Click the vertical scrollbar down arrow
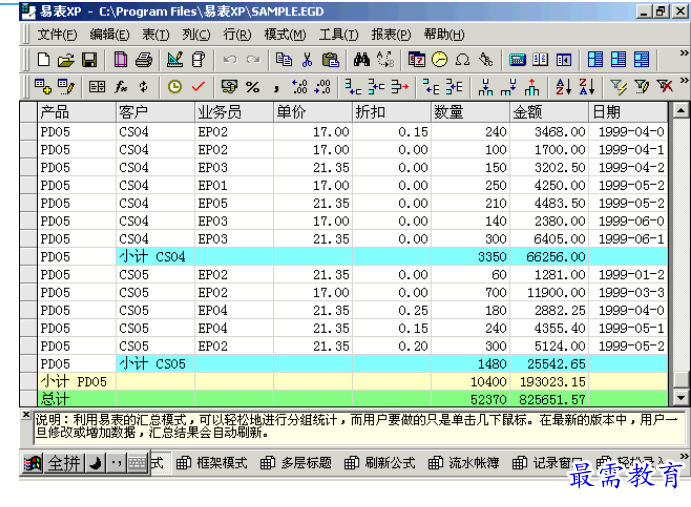Viewport: 691px width, 507px height. click(680, 398)
